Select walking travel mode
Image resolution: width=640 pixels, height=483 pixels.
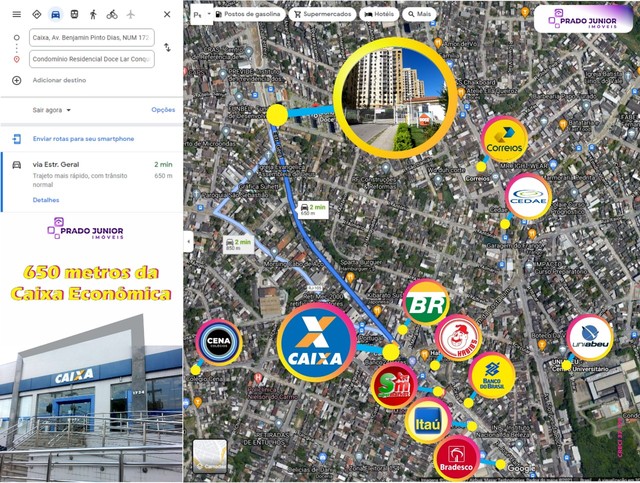pos(93,14)
